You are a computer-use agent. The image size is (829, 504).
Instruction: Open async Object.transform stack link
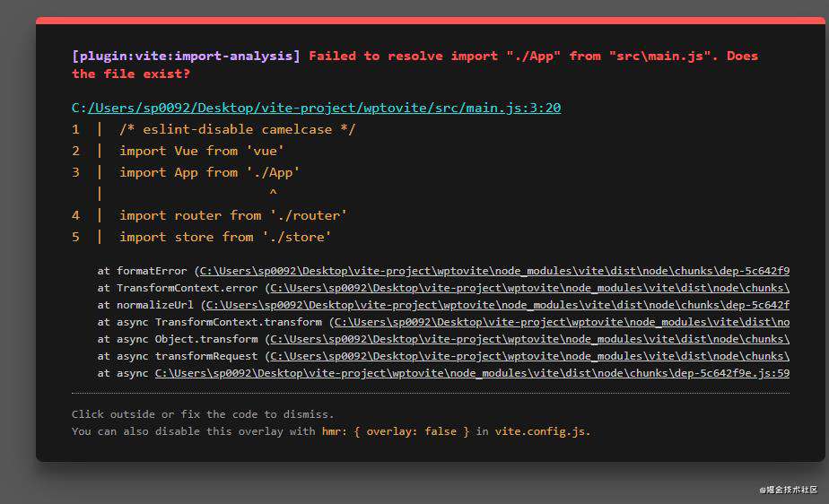529,339
